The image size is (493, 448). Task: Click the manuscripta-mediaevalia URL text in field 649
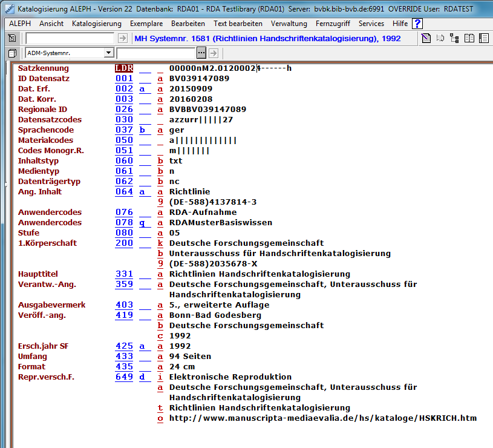pos(323,418)
